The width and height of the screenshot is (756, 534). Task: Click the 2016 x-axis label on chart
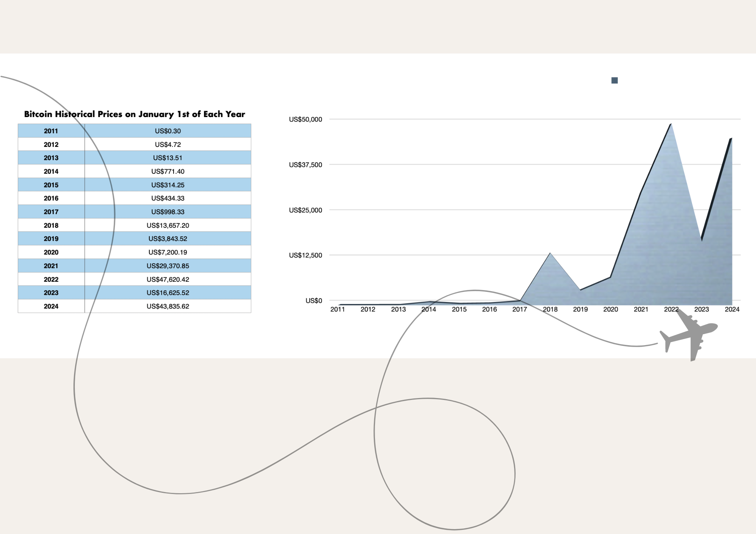pyautogui.click(x=490, y=309)
